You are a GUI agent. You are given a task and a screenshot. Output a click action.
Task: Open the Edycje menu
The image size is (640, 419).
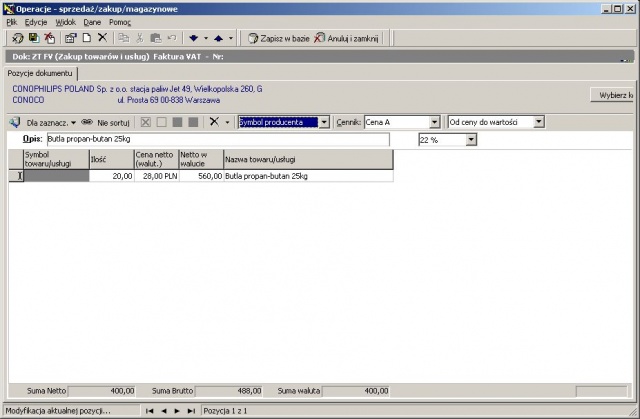point(36,22)
